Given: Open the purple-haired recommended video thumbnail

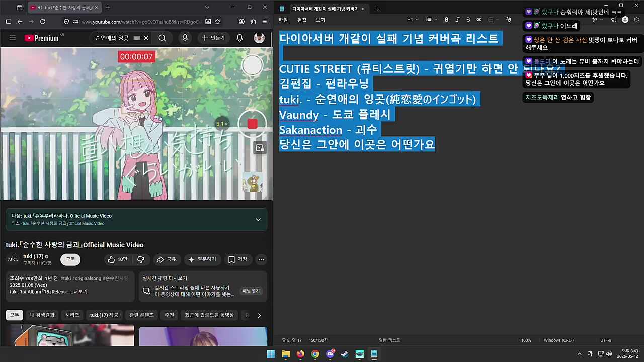Looking at the screenshot, I should (203, 336).
